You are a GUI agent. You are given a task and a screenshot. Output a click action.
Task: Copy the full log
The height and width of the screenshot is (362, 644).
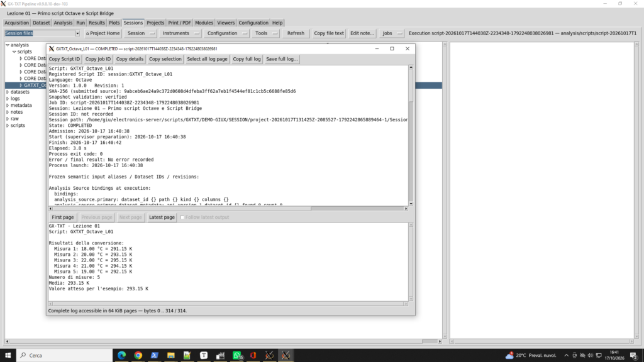(247, 59)
